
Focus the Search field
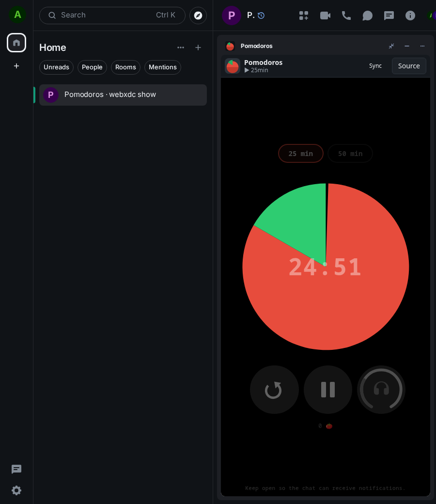(112, 16)
